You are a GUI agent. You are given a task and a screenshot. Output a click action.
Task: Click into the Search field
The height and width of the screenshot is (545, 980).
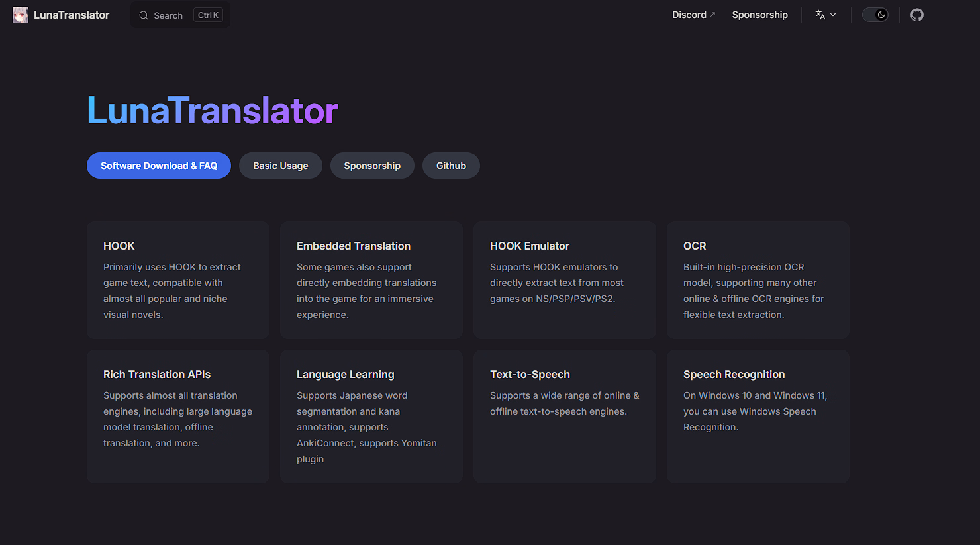tap(168, 15)
